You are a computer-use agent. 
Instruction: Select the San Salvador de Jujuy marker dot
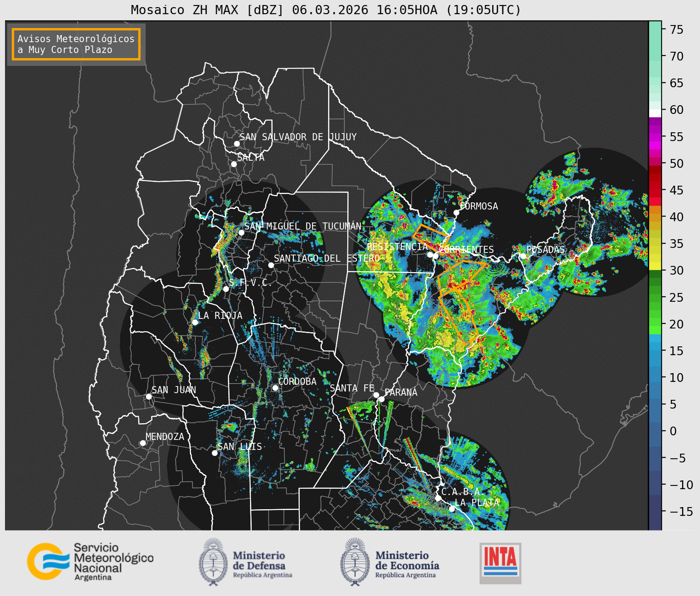pos(237,144)
